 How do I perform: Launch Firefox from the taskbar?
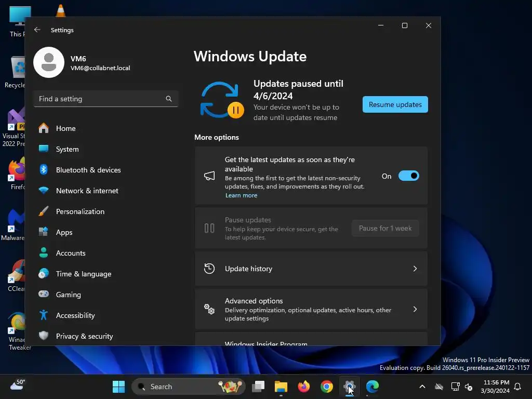point(303,387)
